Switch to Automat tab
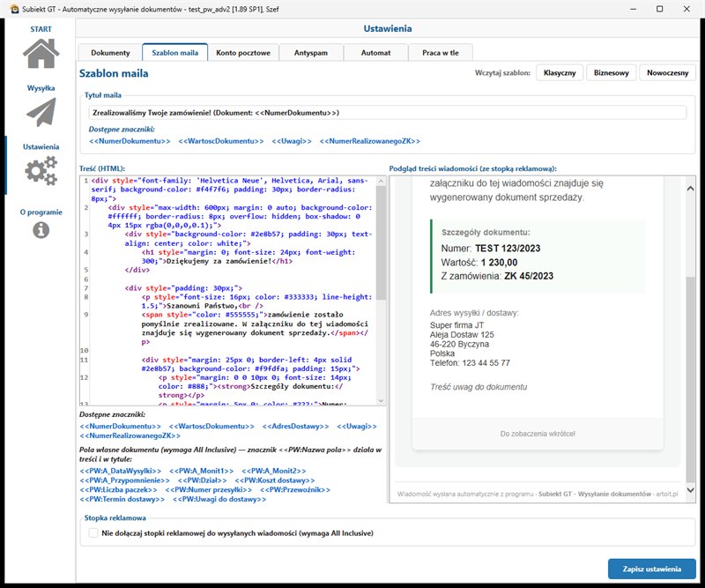This screenshot has width=705, height=588. (375, 53)
